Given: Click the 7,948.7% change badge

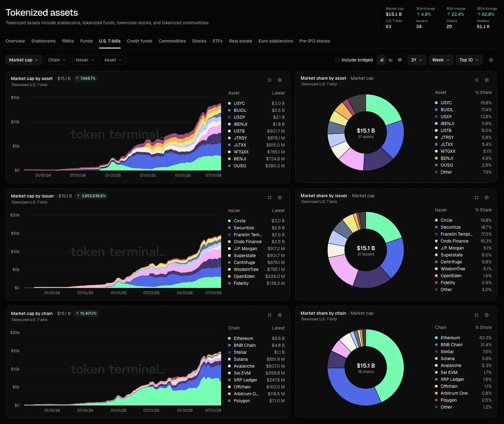Looking at the screenshot, I should point(86,79).
